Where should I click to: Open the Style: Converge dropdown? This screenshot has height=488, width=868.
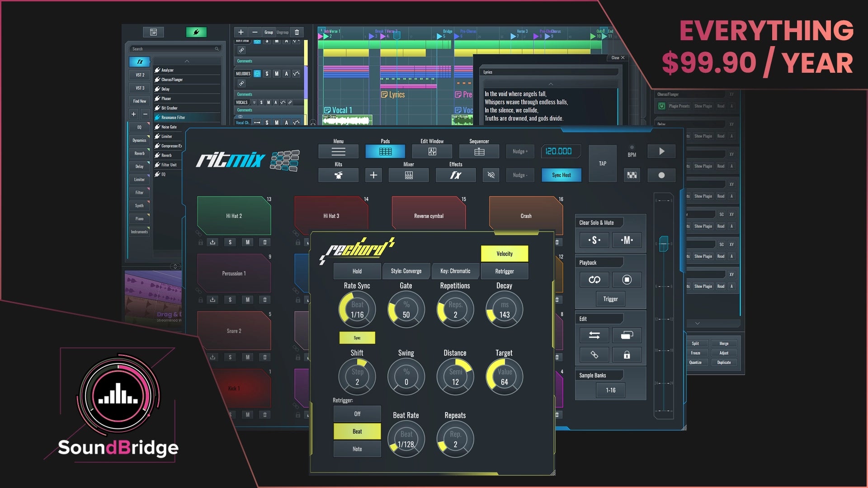coord(406,271)
